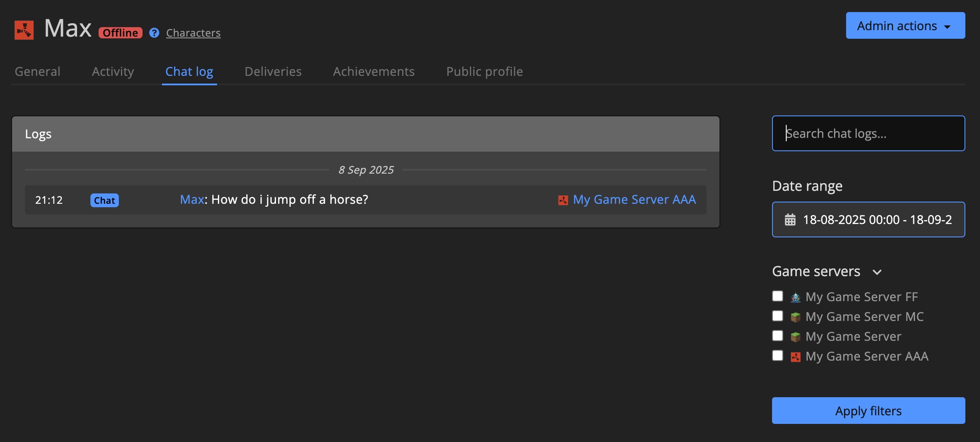Viewport: 980px width, 442px height.
Task: Click the Rust game icon beside Max
Action: [x=24, y=30]
